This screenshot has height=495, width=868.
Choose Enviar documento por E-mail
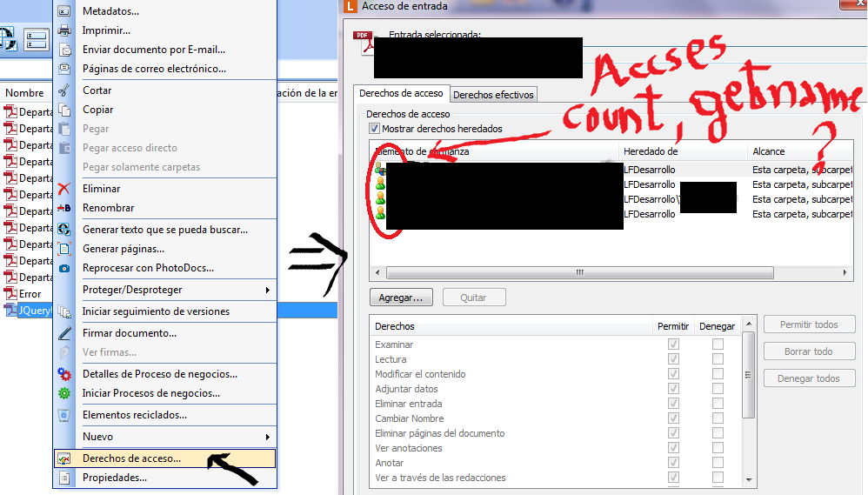[165, 50]
